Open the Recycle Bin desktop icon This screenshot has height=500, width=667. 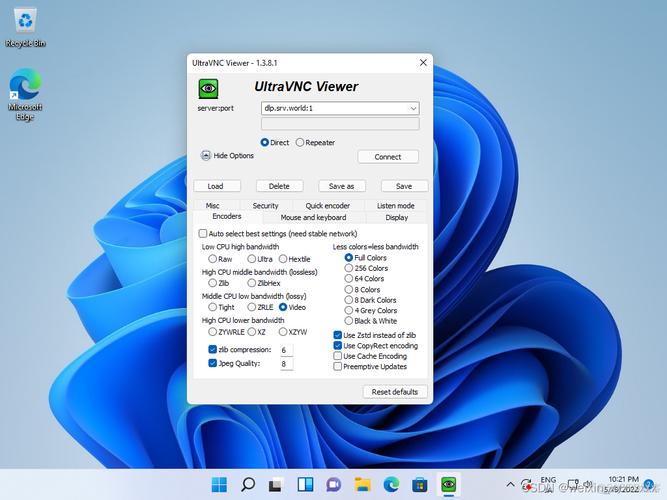pyautogui.click(x=26, y=28)
